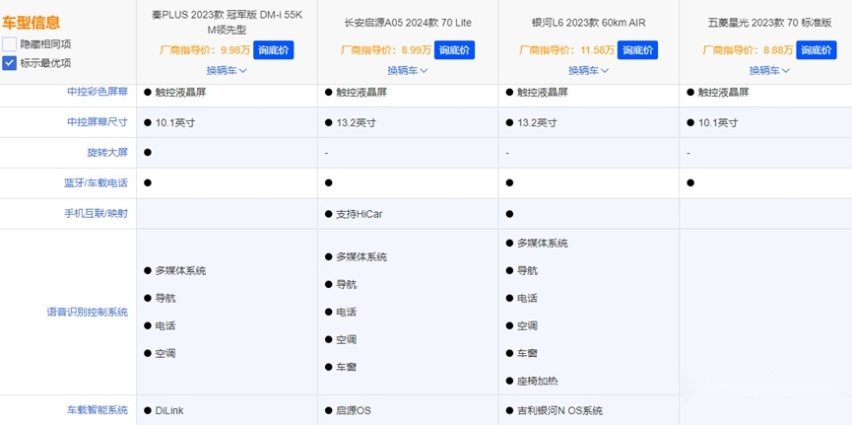Click 手机互联/映射 dot for 银河L6
This screenshot has height=425, width=852.
pos(509,214)
